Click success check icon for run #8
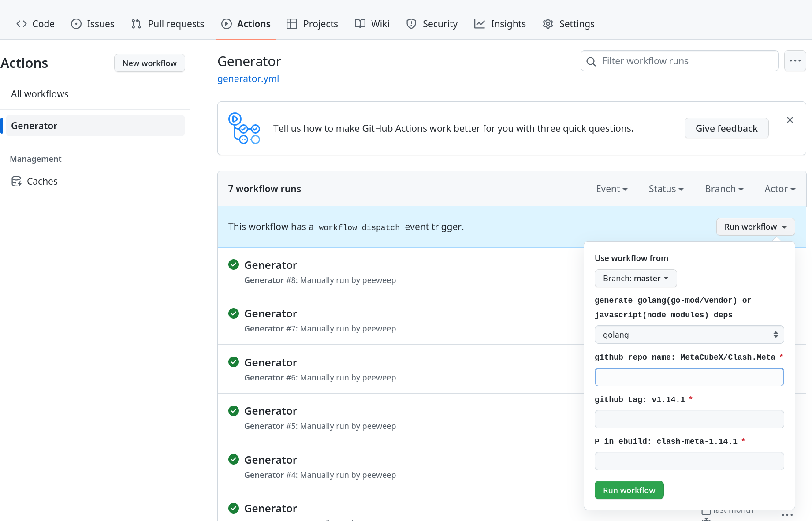This screenshot has width=812, height=521. click(x=234, y=264)
